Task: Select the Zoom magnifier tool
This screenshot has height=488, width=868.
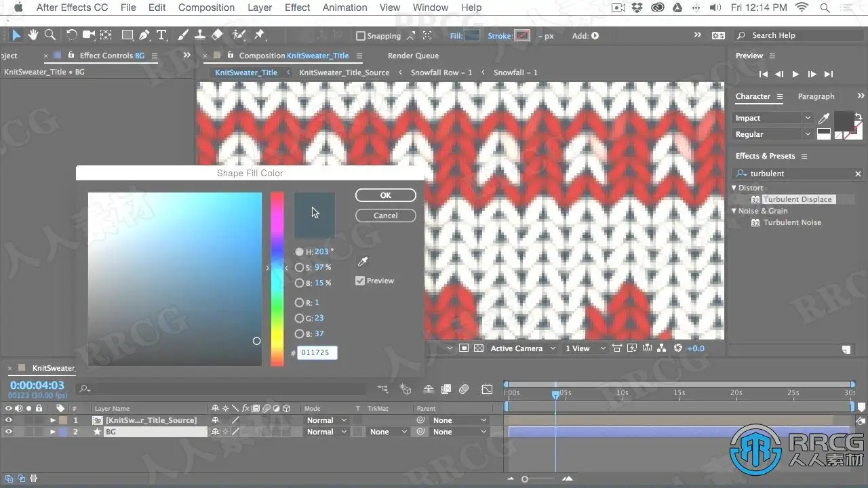Action: (50, 35)
